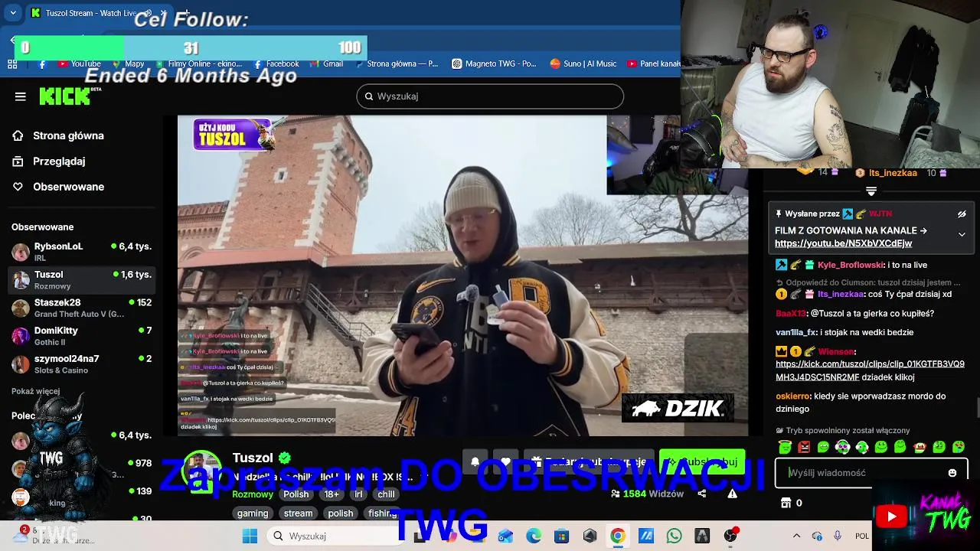
Task: Open the emoji picker in chat input
Action: (x=952, y=473)
